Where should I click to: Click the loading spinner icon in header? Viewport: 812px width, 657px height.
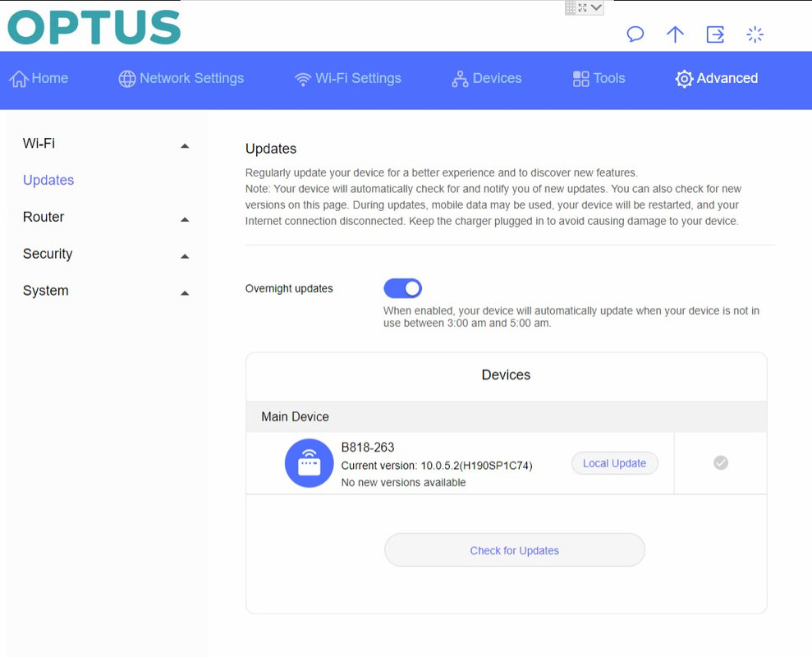point(755,34)
